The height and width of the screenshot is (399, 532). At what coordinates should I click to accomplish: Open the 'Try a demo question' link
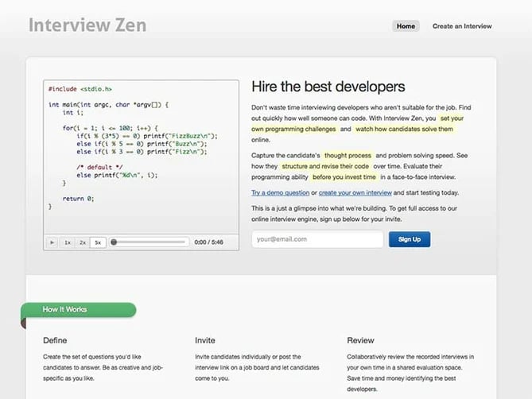pyautogui.click(x=280, y=192)
